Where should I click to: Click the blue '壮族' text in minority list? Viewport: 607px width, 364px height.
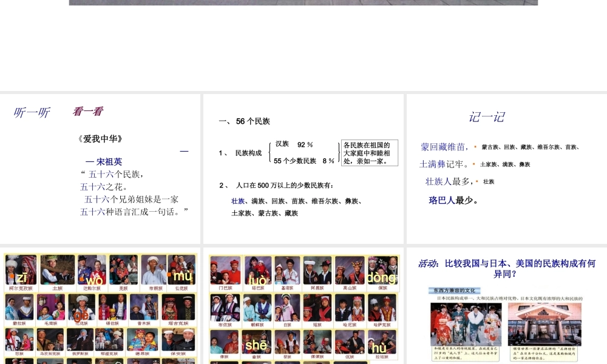click(238, 201)
